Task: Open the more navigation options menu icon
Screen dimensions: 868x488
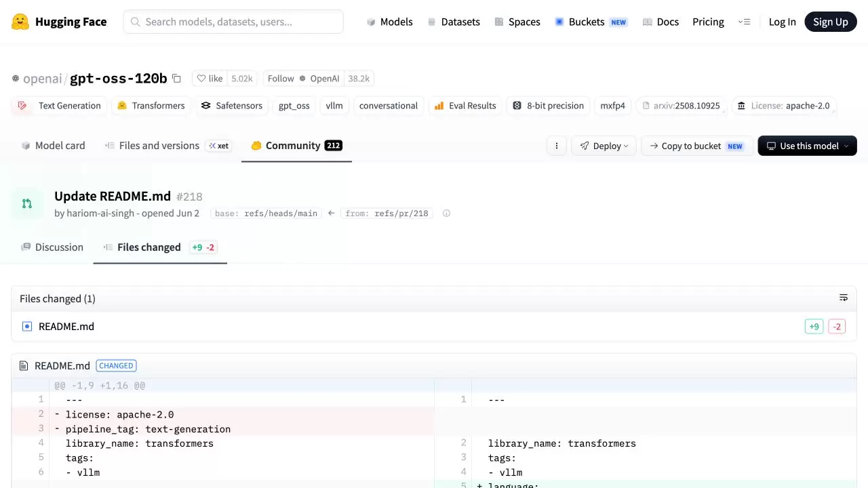Action: [744, 22]
